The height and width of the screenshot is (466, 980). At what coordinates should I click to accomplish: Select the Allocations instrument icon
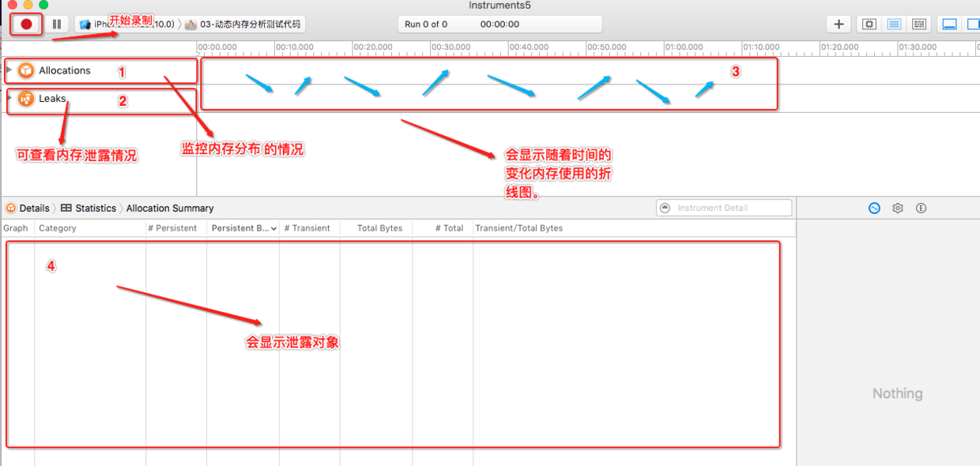point(25,70)
